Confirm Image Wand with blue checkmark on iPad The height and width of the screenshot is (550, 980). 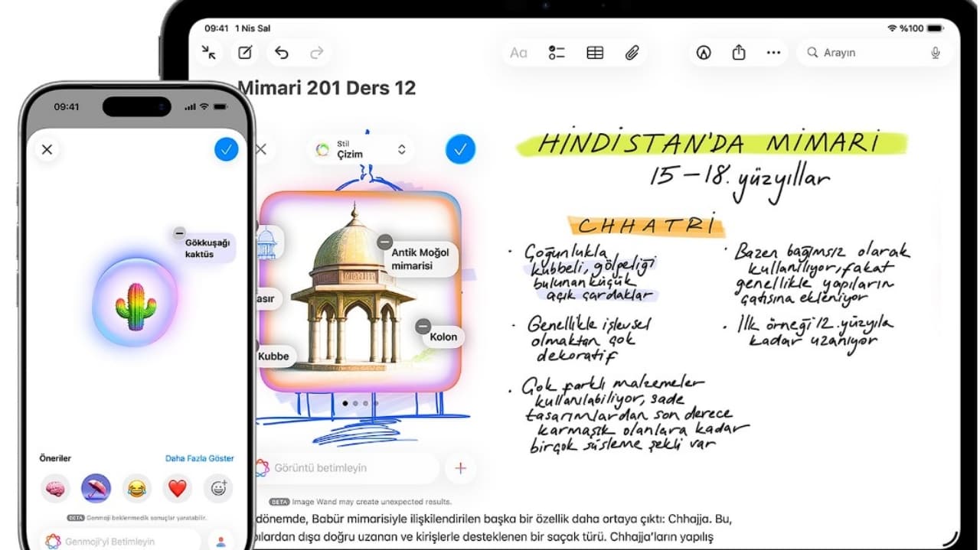point(460,150)
